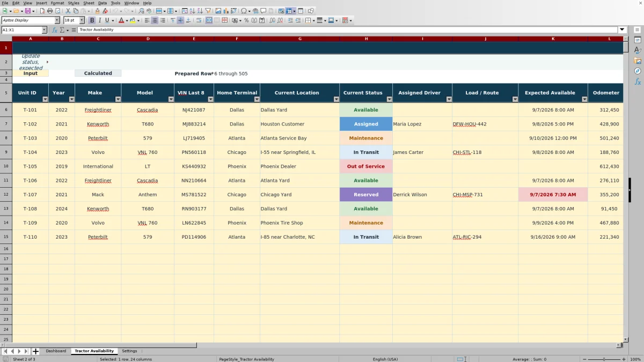
Task: Click the Insert Comment icon
Action: (x=263, y=11)
